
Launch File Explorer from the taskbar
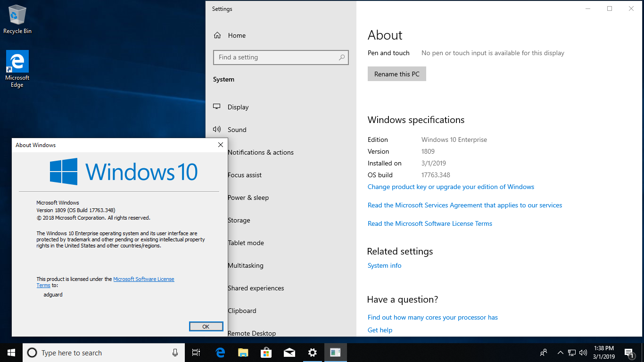(243, 353)
